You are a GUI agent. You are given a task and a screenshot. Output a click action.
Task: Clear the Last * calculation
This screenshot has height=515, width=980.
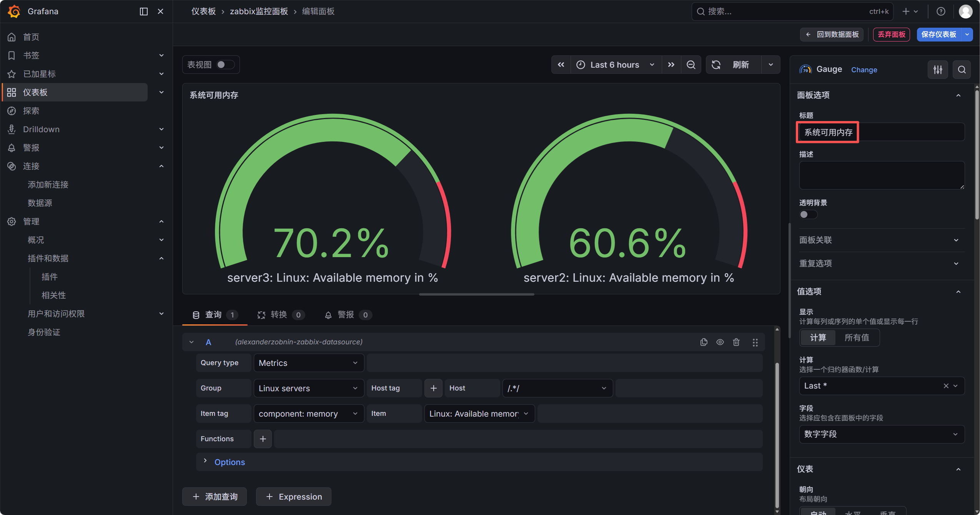[x=946, y=386]
